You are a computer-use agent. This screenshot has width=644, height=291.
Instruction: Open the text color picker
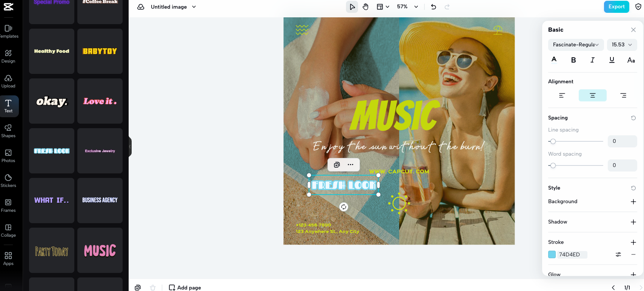coord(554,60)
